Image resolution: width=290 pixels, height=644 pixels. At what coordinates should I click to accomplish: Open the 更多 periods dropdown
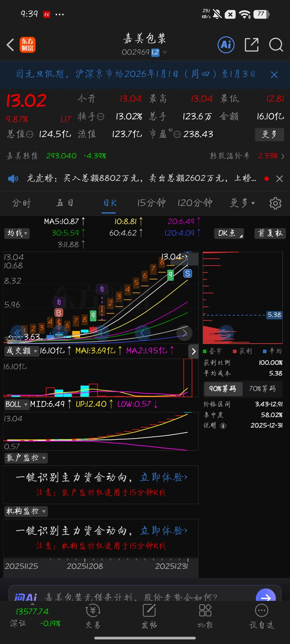point(242,203)
